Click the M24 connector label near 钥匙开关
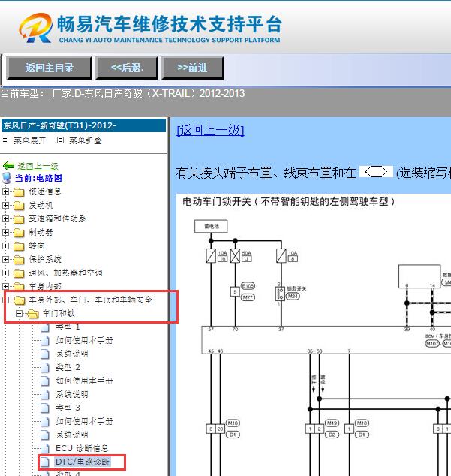The height and width of the screenshot is (476, 451). click(x=293, y=297)
